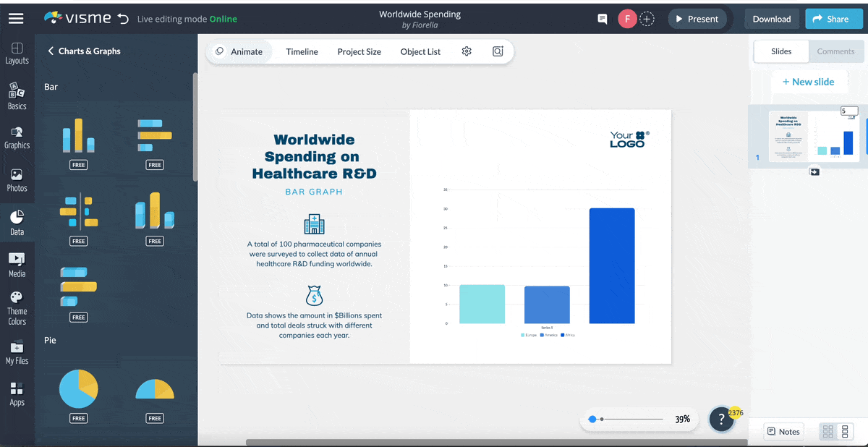
Task: Open the Photos sidebar panel
Action: click(17, 180)
